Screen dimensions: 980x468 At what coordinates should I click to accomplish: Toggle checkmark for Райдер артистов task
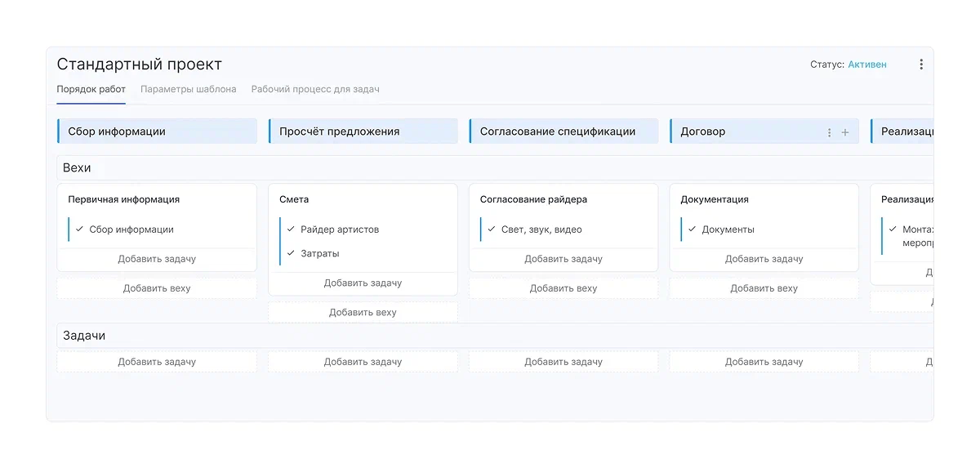click(x=291, y=230)
